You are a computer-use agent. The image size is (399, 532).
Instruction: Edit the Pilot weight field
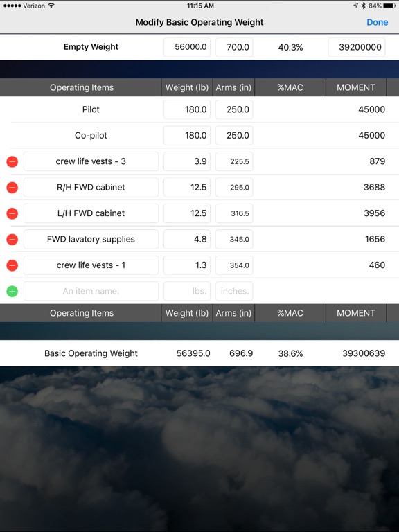(187, 109)
